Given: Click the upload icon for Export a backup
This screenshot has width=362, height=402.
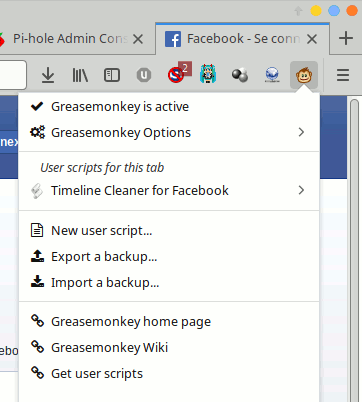Looking at the screenshot, I should (37, 256).
